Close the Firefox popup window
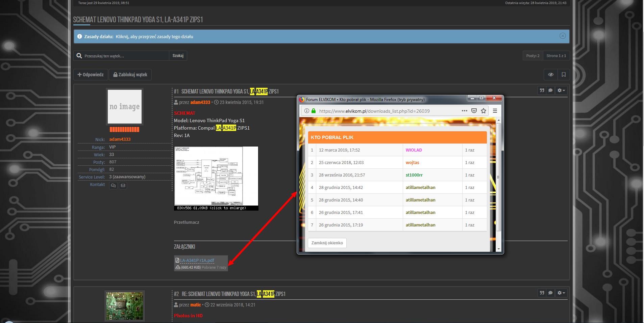The image size is (644, 323). coord(494,98)
